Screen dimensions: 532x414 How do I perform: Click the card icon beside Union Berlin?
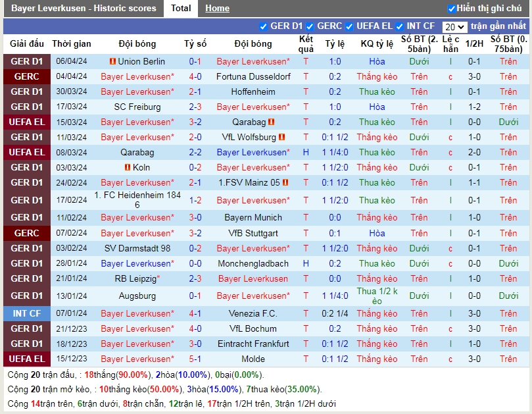point(112,61)
